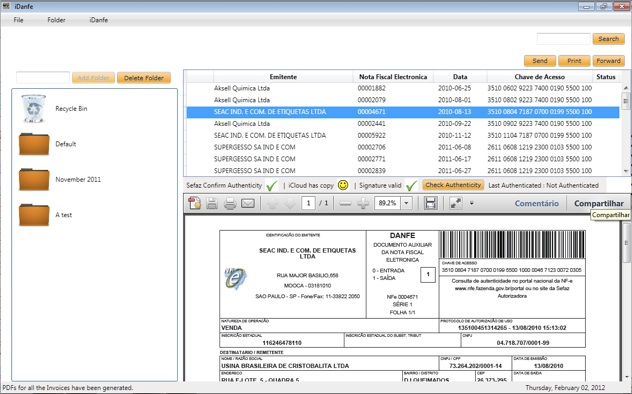The width and height of the screenshot is (632, 394).
Task: Select SEAC IND. row 00004671
Action: point(403,112)
